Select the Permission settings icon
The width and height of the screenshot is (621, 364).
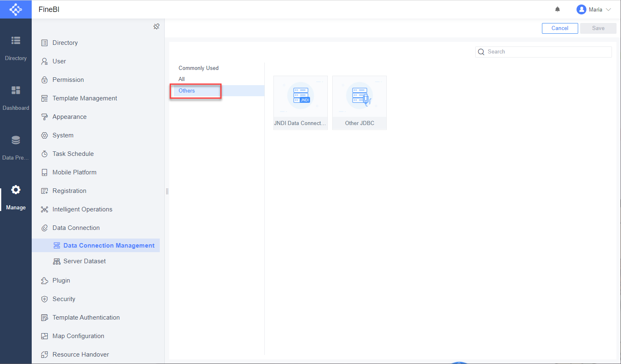pyautogui.click(x=44, y=79)
